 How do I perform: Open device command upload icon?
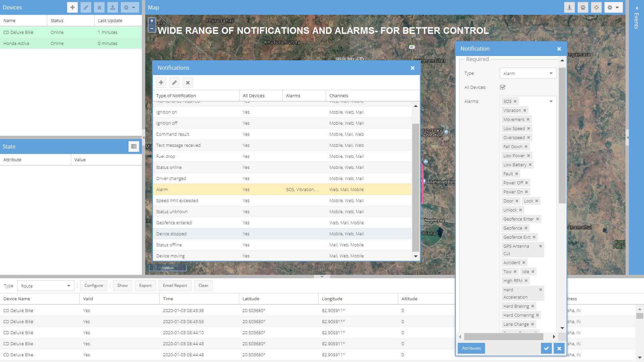113,7
